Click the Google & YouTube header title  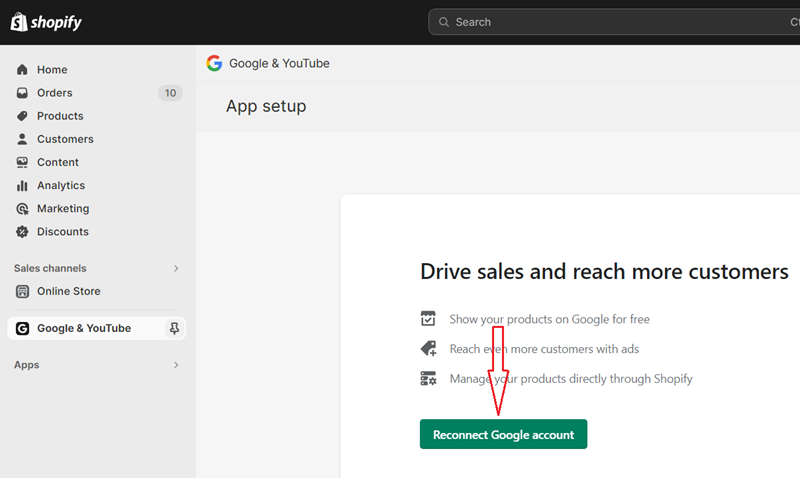(x=279, y=63)
